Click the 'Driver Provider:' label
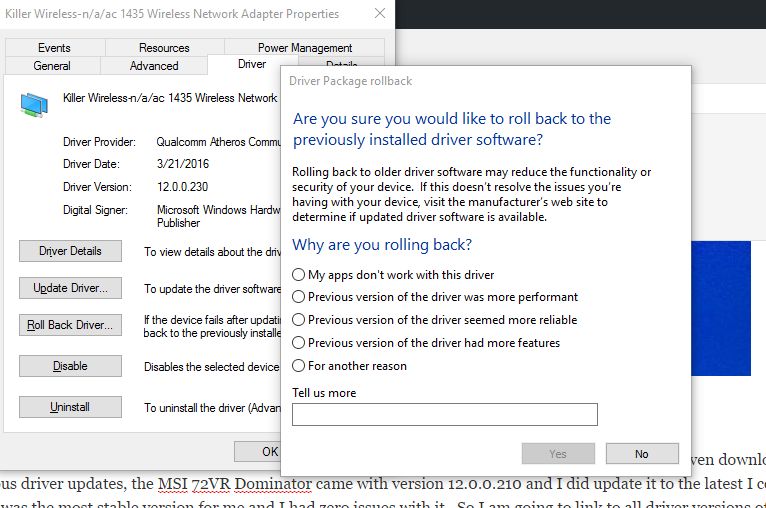Screen dimensions: 766x508 coord(99,142)
